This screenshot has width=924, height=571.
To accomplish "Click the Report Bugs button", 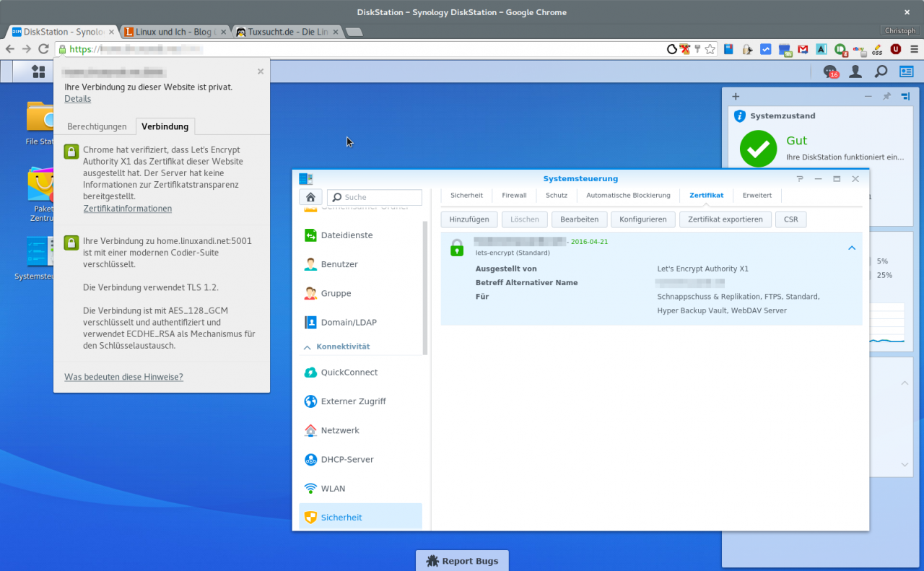I will click(462, 561).
